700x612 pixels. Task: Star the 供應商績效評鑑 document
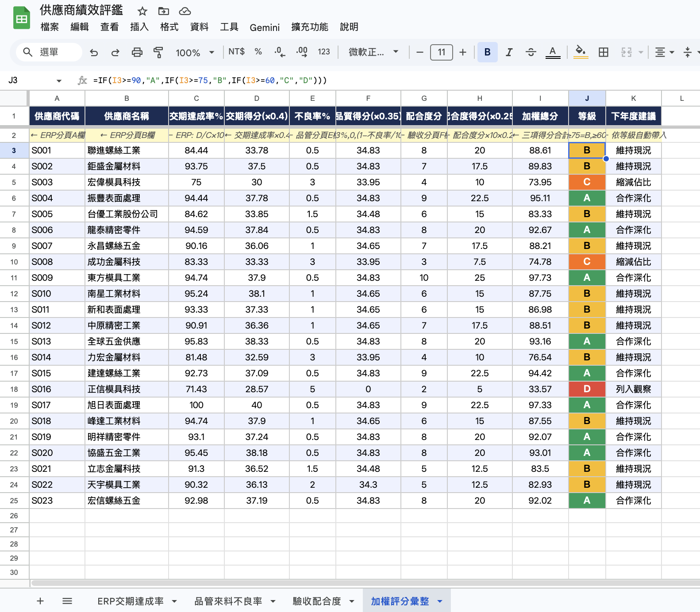[x=142, y=11]
